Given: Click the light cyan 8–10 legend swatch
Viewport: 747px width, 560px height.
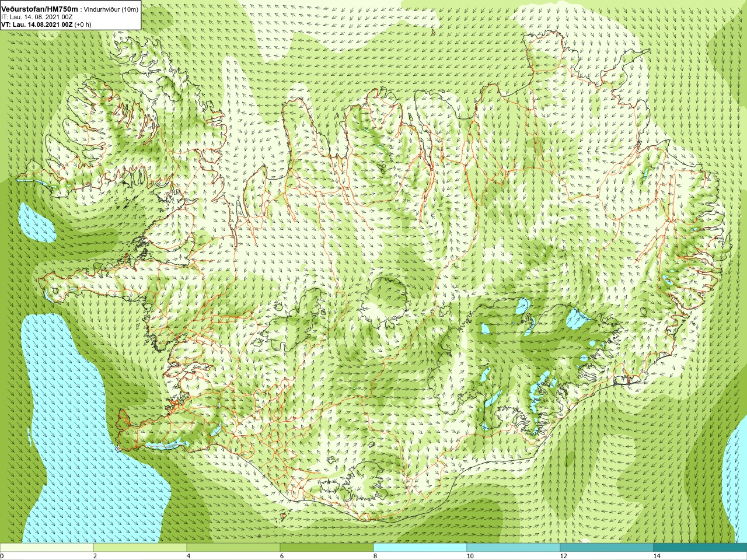Looking at the screenshot, I should pyautogui.click(x=420, y=548).
